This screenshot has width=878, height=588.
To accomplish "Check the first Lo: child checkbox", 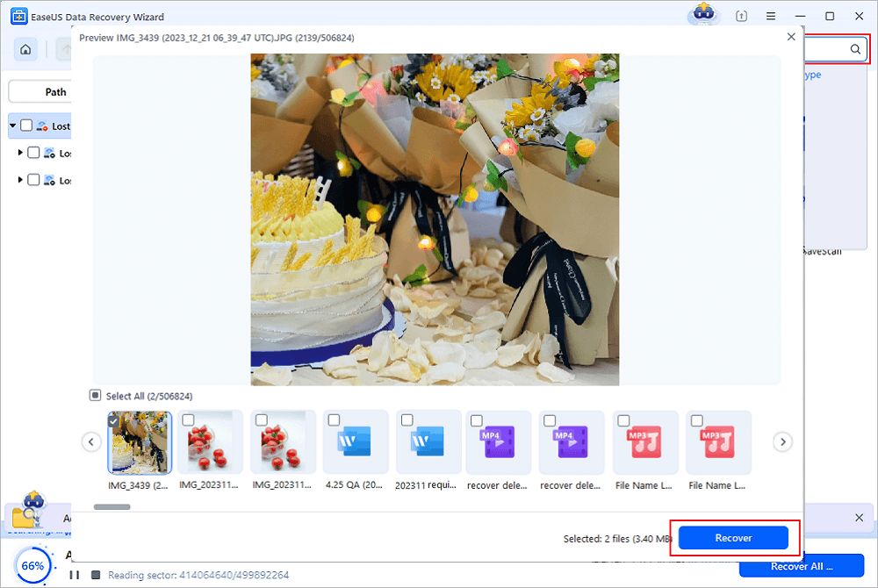I will click(33, 152).
